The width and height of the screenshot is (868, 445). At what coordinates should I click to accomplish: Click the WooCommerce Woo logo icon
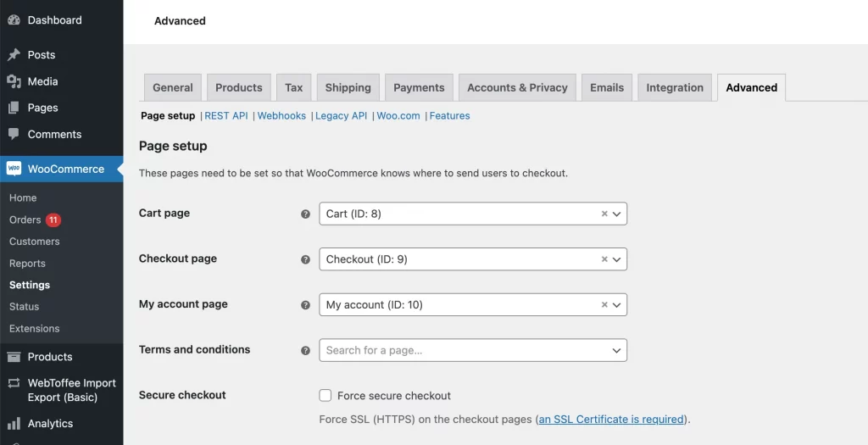click(14, 169)
